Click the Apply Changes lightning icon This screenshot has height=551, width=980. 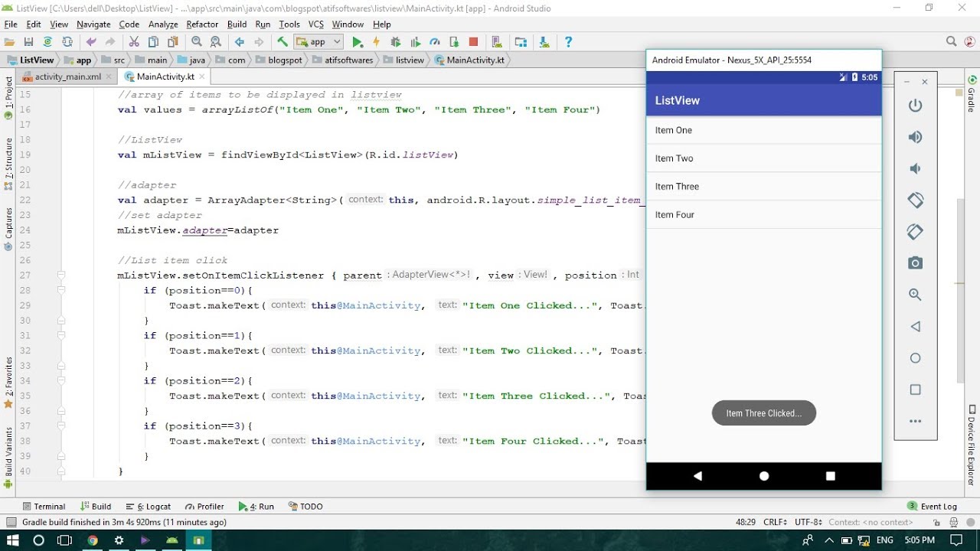376,42
